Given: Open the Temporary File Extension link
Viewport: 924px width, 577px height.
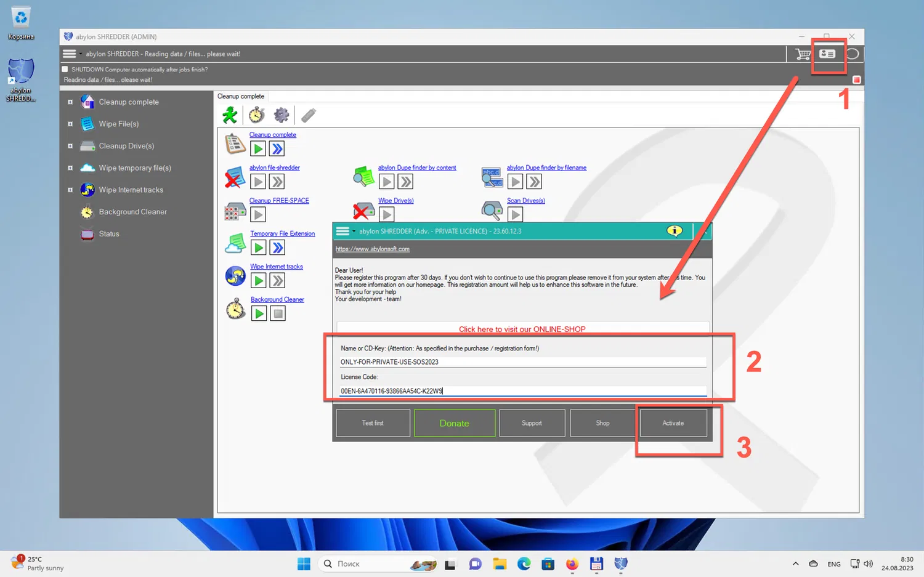Looking at the screenshot, I should tap(283, 234).
